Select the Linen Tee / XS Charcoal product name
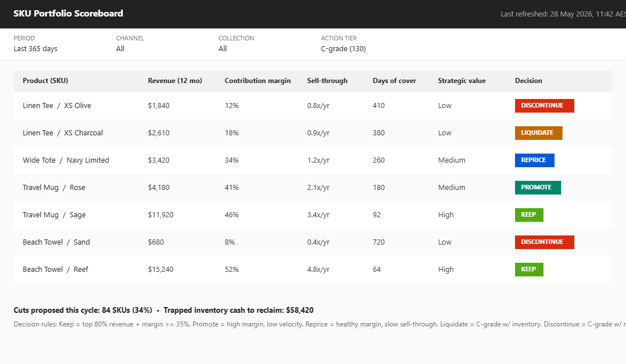This screenshot has height=364, width=626. point(63,133)
